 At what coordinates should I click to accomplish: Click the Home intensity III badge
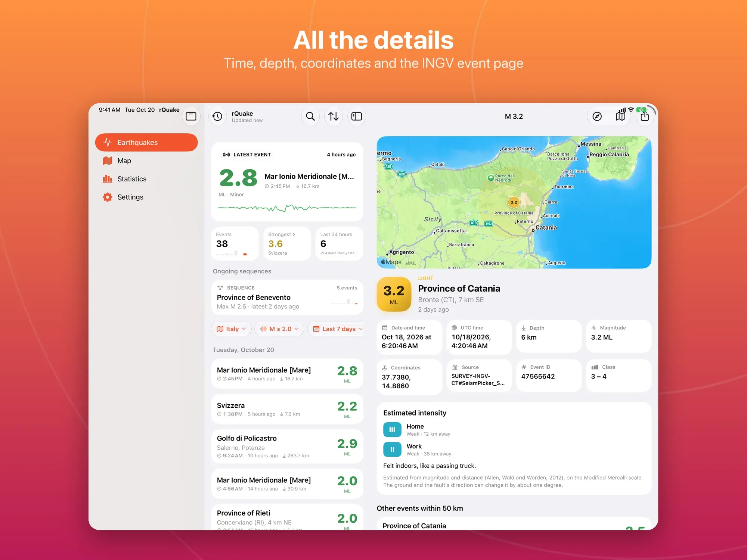(392, 430)
